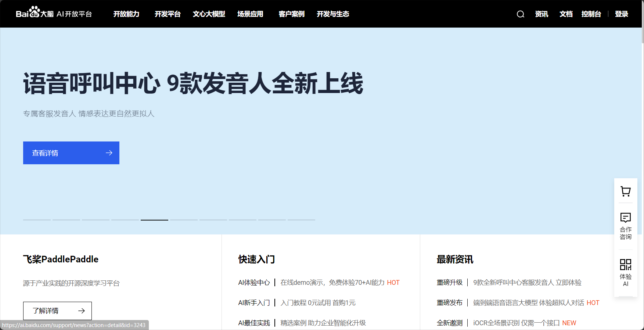Open the AI体验中心 link
Screen dimensions: 644x330
[x=254, y=283]
